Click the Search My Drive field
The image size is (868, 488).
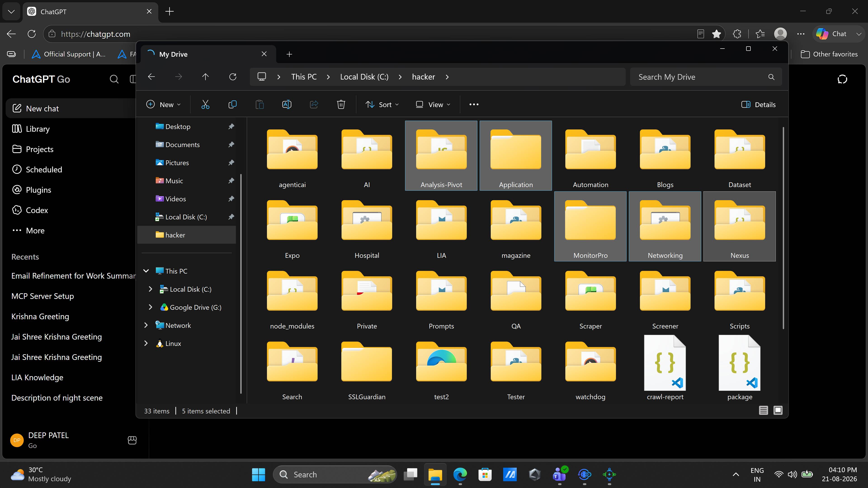[x=705, y=77]
